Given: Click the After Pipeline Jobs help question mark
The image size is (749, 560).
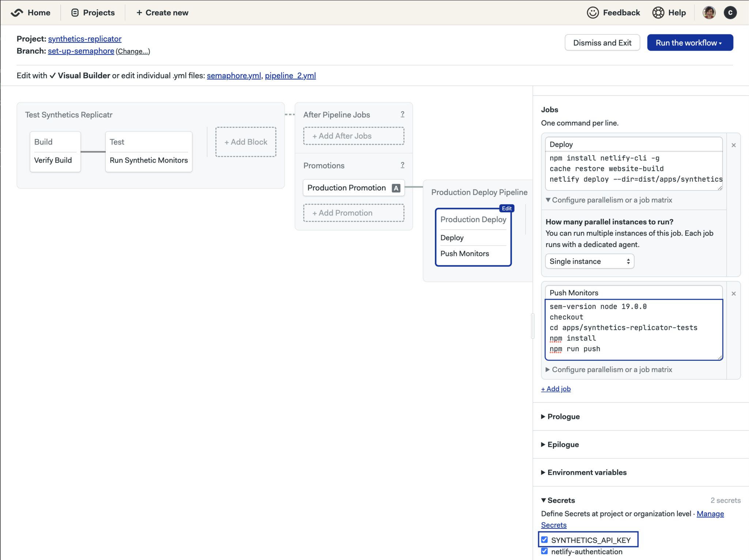Looking at the screenshot, I should pyautogui.click(x=402, y=114).
